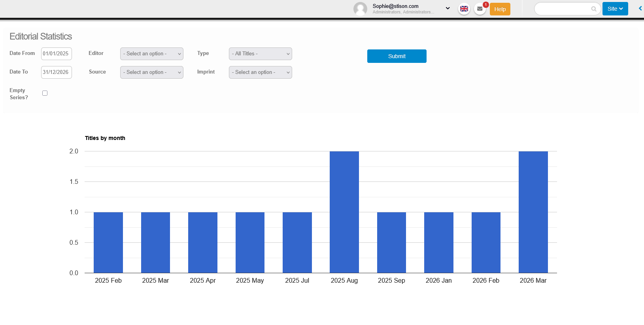Click the Date From input field
This screenshot has height=325, width=644.
(x=56, y=54)
